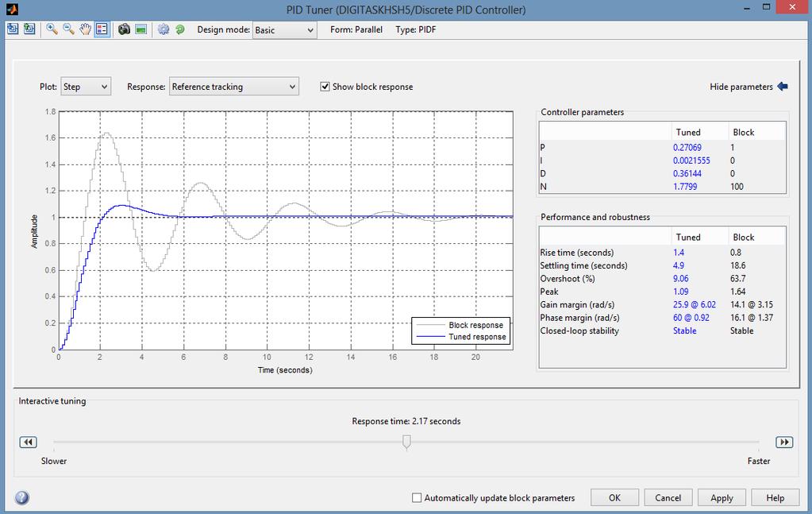Click the Amplitude axis label
The image size is (812, 514).
tap(34, 231)
